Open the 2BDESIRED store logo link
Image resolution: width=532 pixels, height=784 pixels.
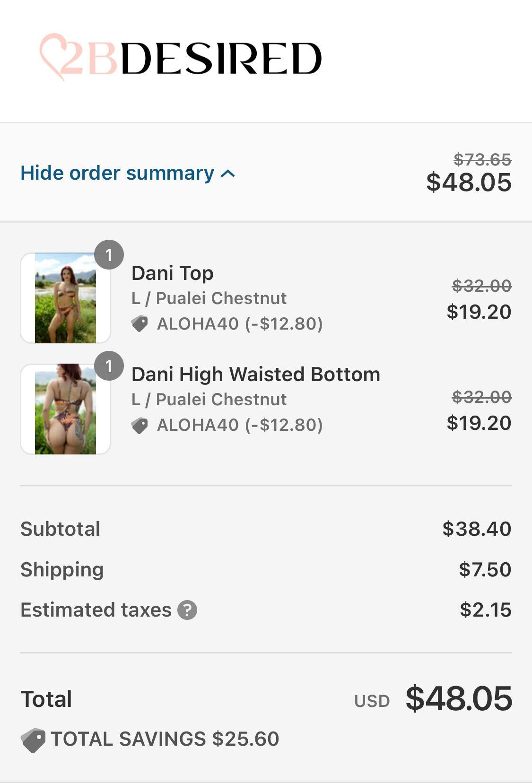[181, 58]
